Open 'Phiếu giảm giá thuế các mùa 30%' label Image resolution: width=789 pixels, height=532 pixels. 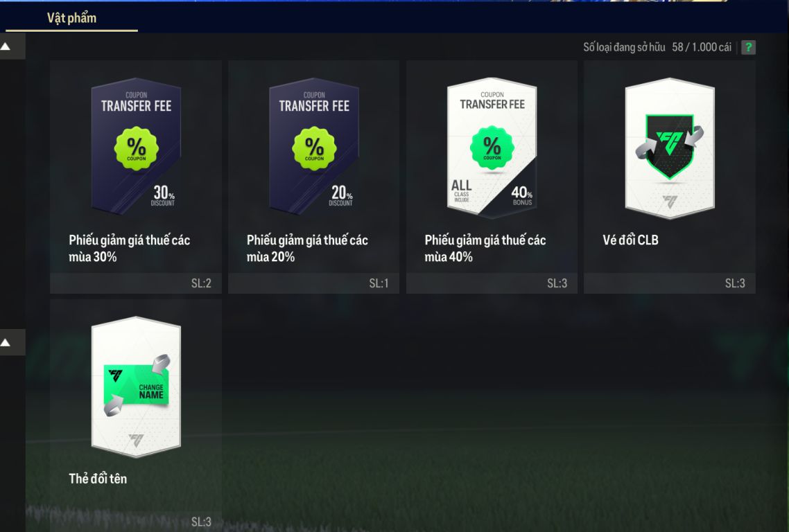[130, 249]
